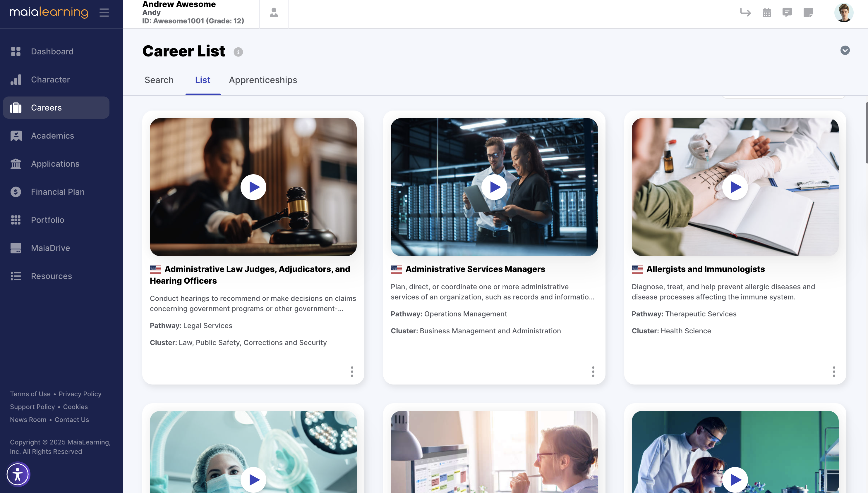Viewport: 868px width, 493px height.
Task: Open Financial Plan in the sidebar
Action: pyautogui.click(x=56, y=192)
